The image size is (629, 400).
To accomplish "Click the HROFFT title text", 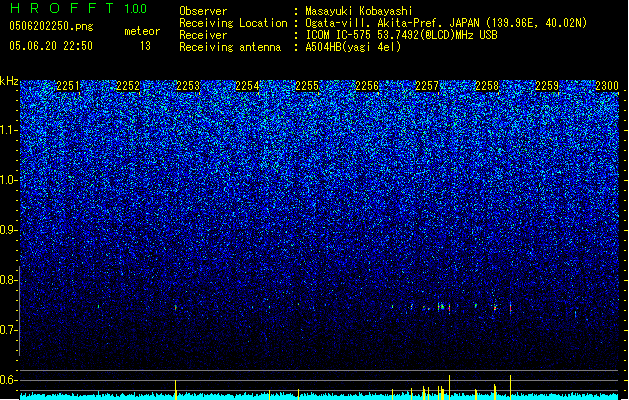I will pos(62,8).
